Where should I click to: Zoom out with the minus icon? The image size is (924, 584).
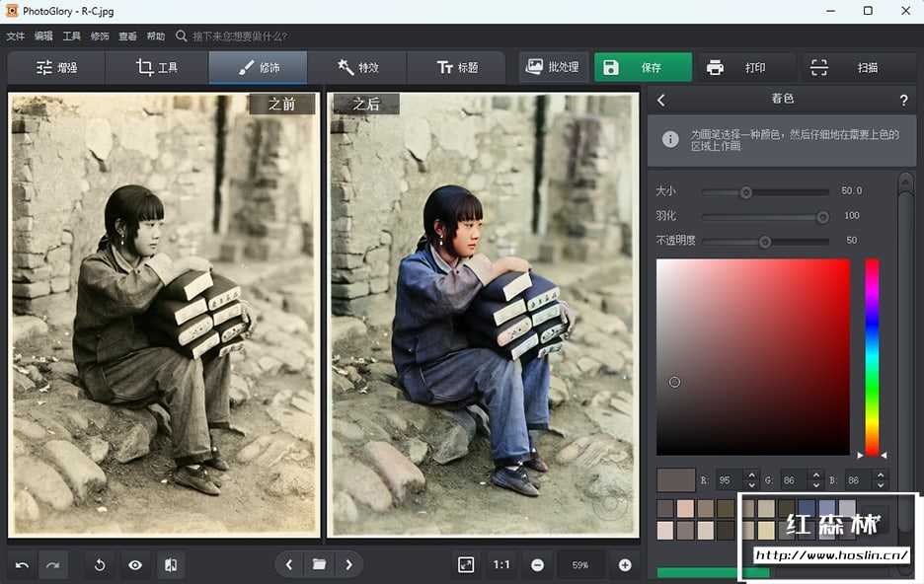pos(537,565)
